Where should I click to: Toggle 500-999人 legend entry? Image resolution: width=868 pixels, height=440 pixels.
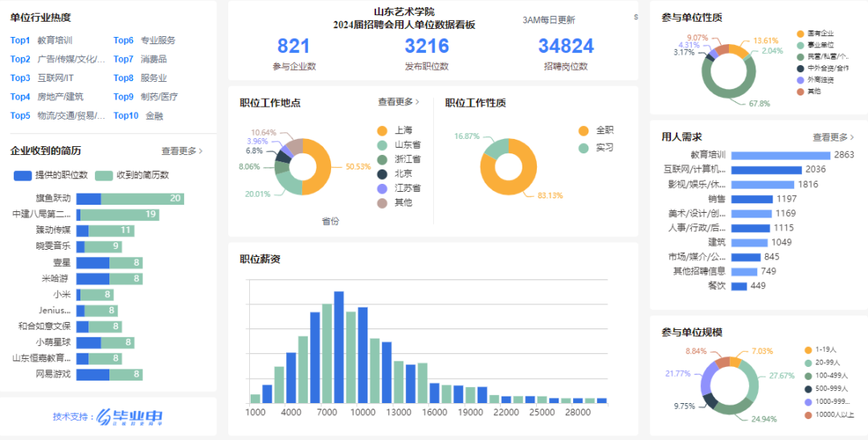click(825, 389)
